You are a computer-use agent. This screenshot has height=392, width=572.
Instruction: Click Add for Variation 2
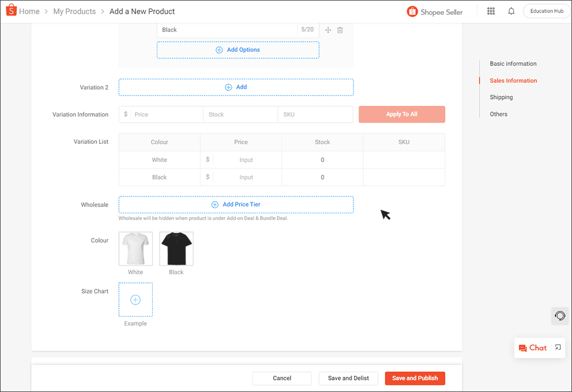click(236, 87)
